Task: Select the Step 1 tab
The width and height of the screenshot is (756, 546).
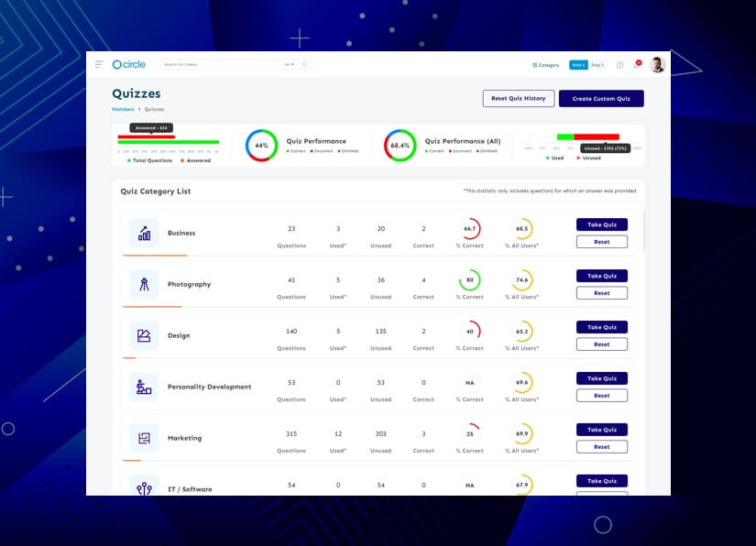Action: pyautogui.click(x=578, y=65)
